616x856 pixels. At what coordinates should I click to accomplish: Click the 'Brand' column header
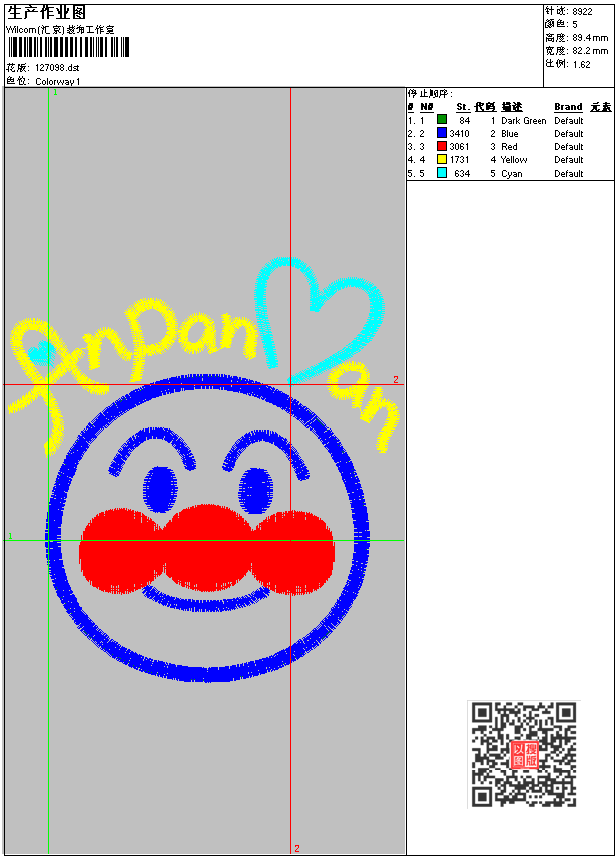pos(568,107)
